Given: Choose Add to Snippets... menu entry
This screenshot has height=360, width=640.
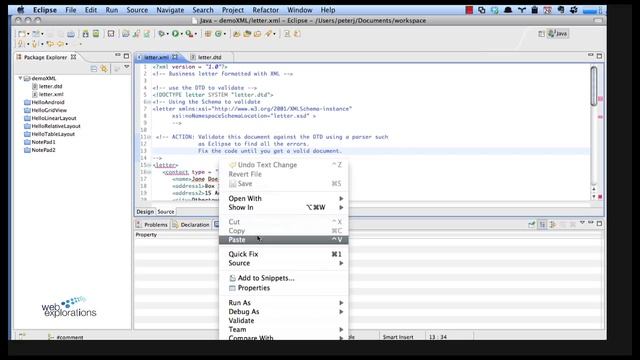Looking at the screenshot, I should (284, 278).
